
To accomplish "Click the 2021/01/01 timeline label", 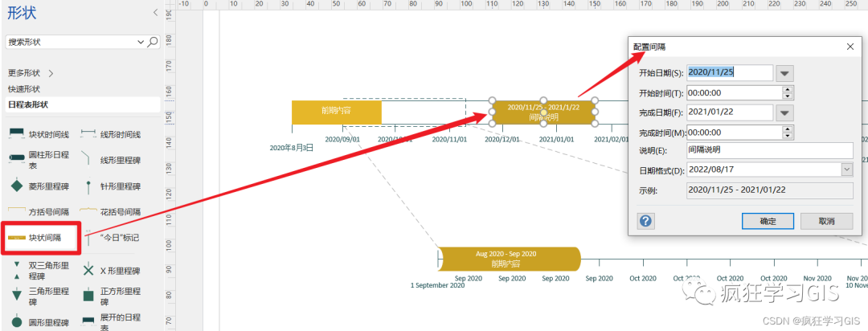I will tap(556, 140).
